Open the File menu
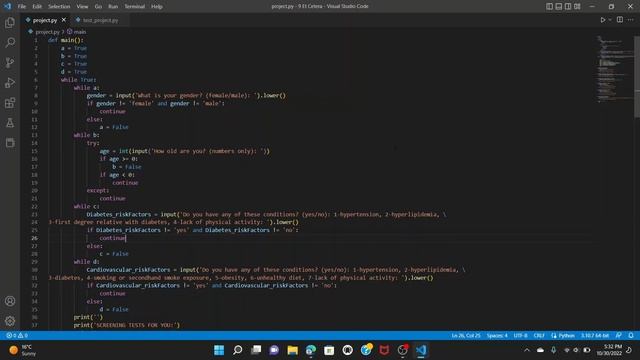Image resolution: width=640 pixels, height=360 pixels. pos(22,7)
